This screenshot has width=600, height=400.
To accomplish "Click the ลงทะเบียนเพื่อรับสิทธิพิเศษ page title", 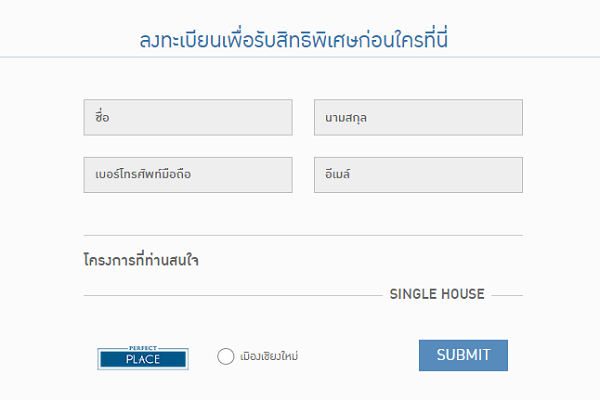I will (293, 39).
